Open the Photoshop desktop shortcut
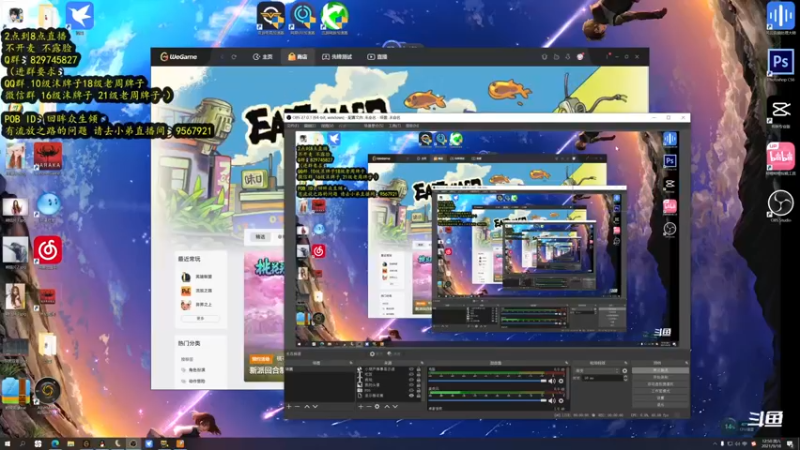This screenshot has height=450, width=800. (x=781, y=63)
